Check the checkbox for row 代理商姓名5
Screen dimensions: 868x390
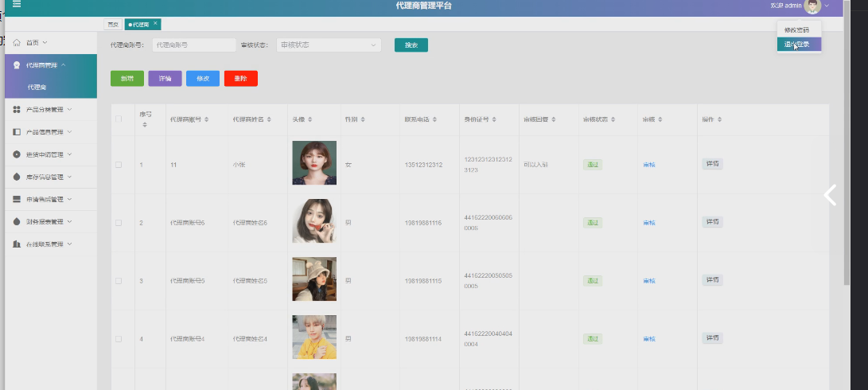119,281
